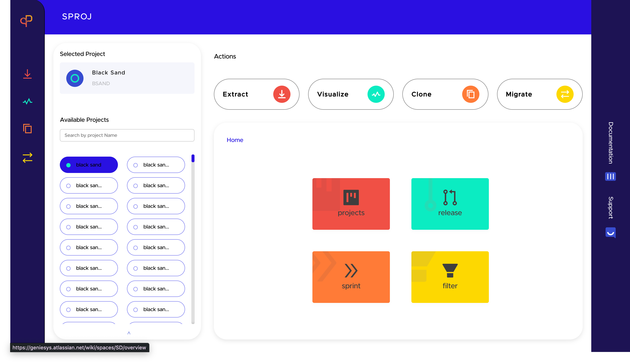The height and width of the screenshot is (364, 630).
Task: Select eighth-row left black san... project
Action: pos(89,309)
